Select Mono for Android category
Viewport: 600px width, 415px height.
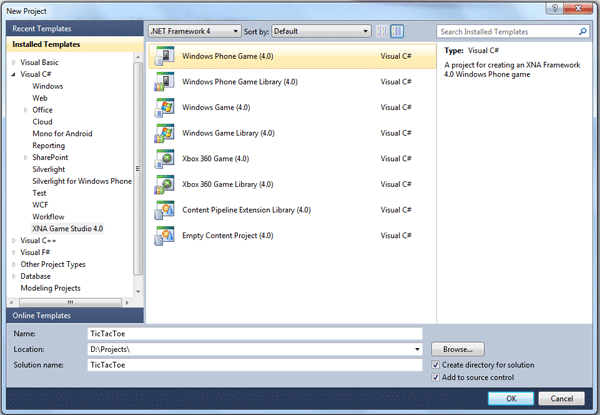click(x=62, y=133)
